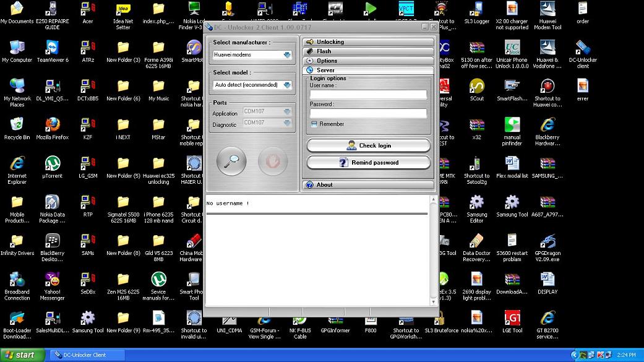Viewport: 644px width, 362px height.
Task: Click the red hand stop button
Action: (x=273, y=162)
